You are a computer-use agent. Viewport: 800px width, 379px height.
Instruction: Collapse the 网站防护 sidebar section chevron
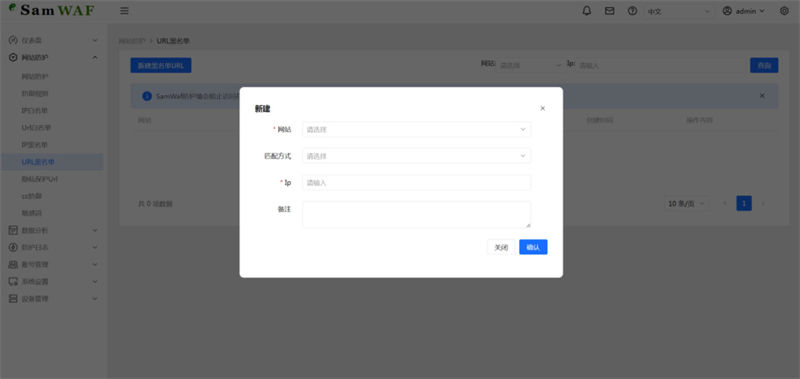[95, 58]
